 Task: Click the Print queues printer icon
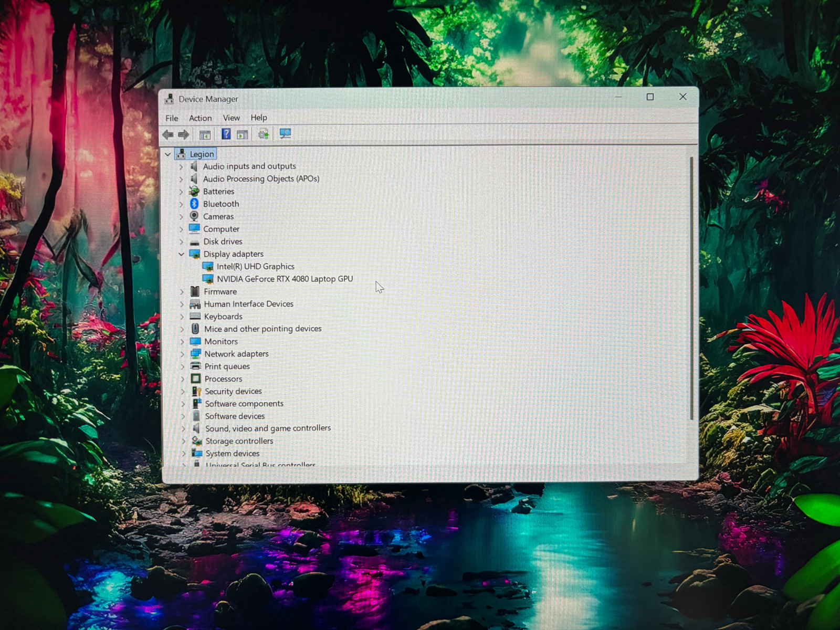[x=196, y=366]
